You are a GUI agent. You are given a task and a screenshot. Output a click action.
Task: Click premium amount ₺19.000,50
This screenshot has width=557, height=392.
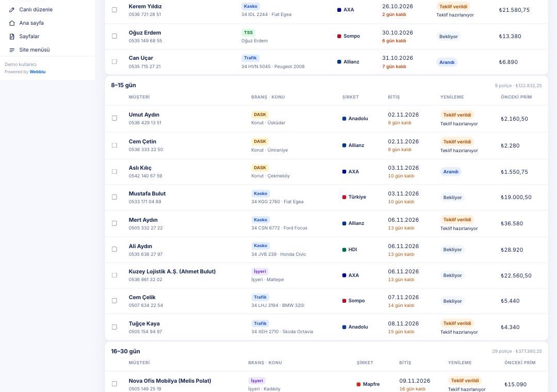tap(516, 197)
